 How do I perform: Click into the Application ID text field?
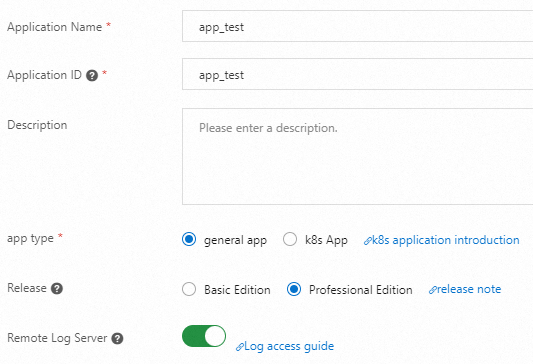tap(358, 74)
